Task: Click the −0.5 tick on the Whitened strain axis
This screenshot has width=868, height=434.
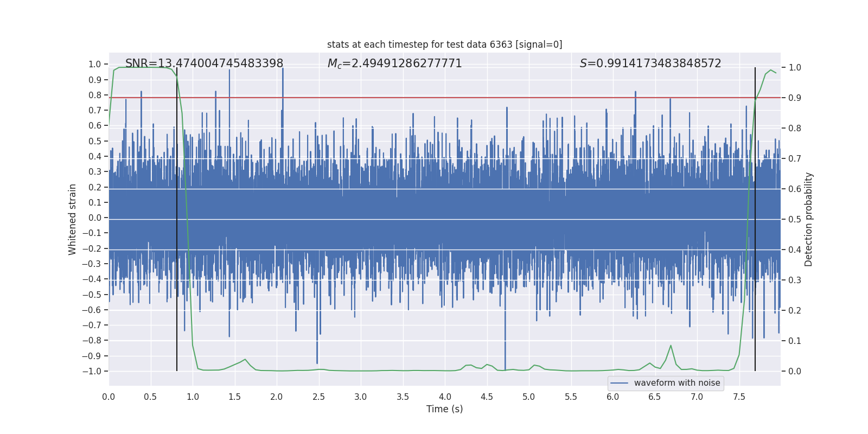Action: pos(92,295)
